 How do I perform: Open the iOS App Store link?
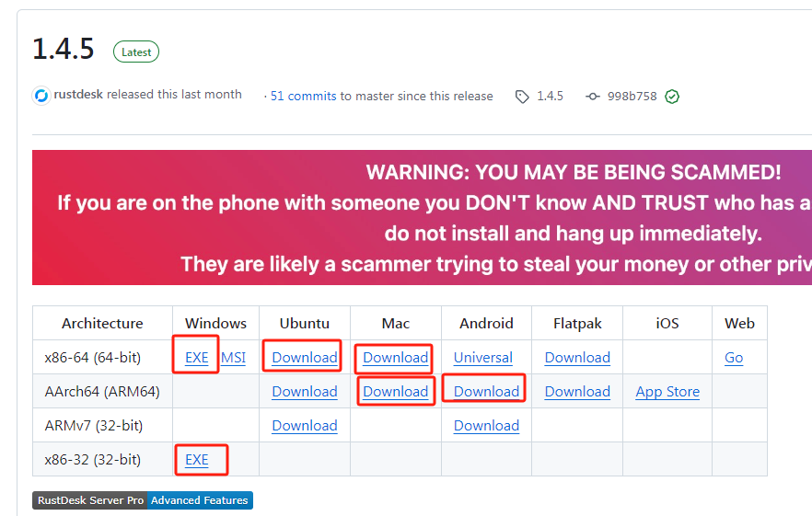pyautogui.click(x=667, y=392)
